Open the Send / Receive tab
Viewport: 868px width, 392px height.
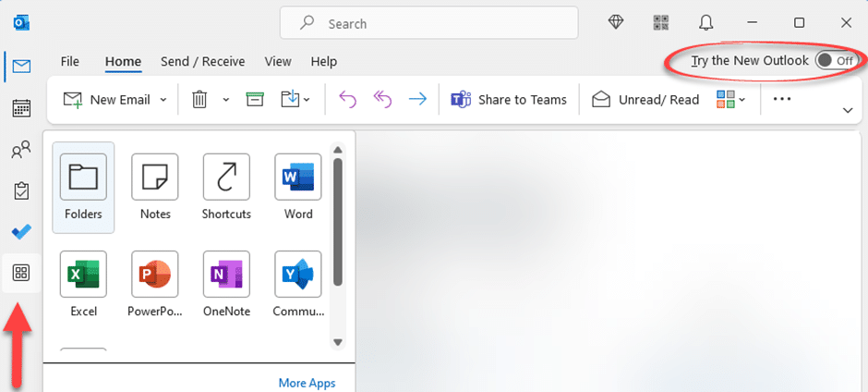pos(202,62)
